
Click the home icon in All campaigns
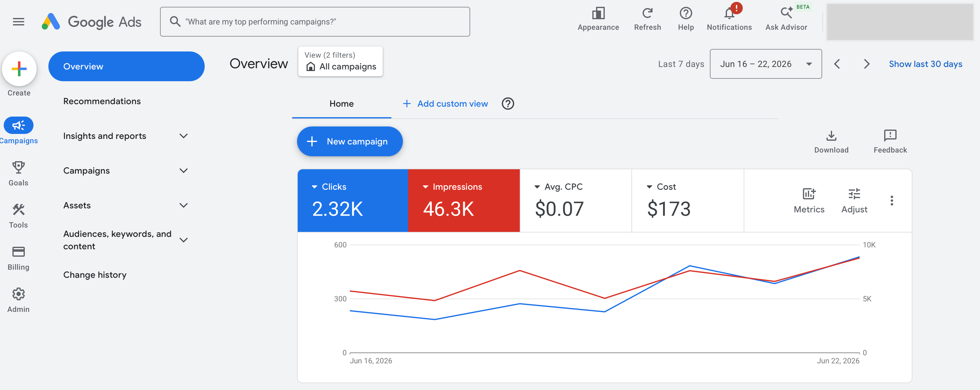310,67
